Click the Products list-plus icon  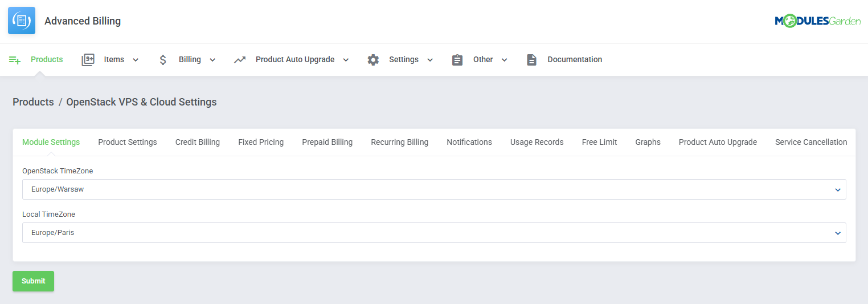[x=15, y=60]
